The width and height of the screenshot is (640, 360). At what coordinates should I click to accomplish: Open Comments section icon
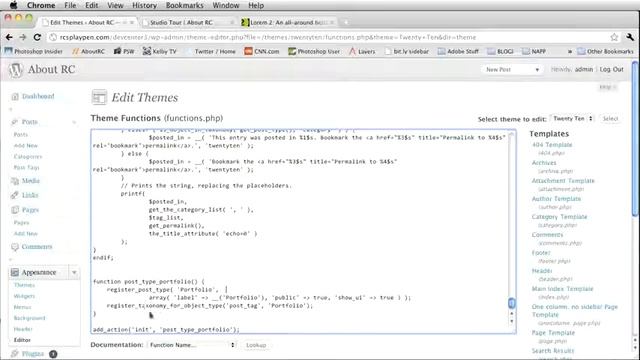coord(15,247)
